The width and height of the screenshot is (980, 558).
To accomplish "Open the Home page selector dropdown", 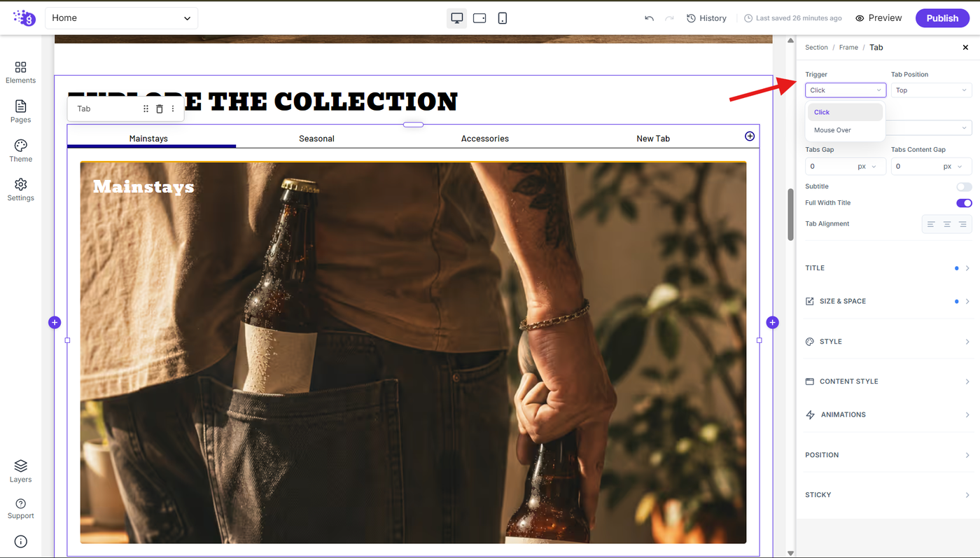I will click(x=121, y=18).
